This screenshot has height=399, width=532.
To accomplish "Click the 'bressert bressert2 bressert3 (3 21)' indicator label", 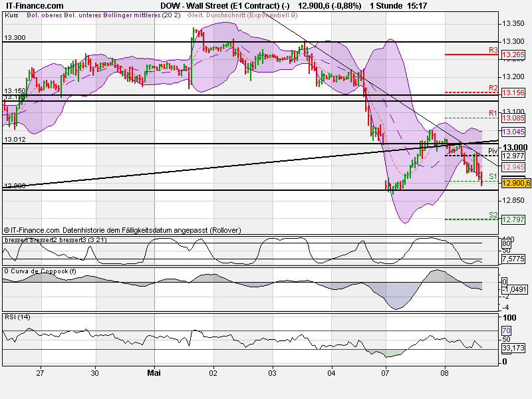I will (x=56, y=240).
